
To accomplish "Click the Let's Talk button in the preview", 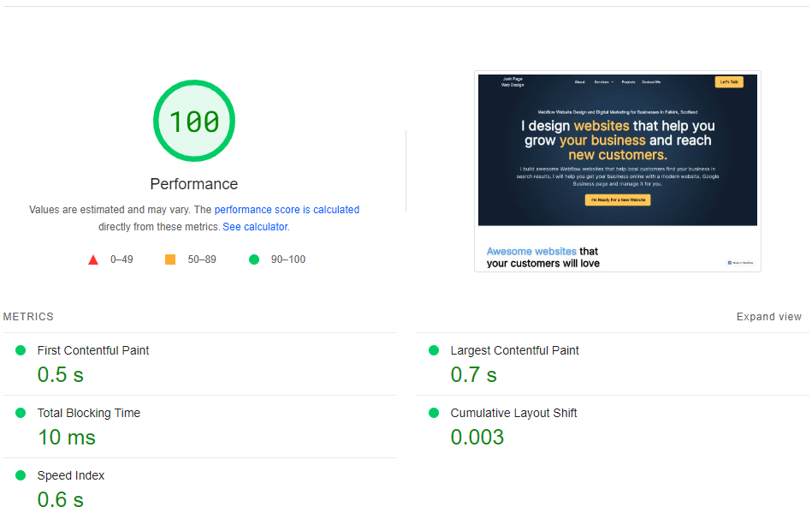I will [x=729, y=82].
